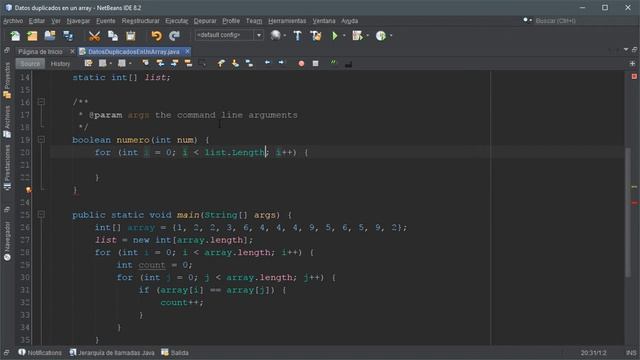
Task: Click the red error stripe mark on right margin
Action: click(634, 203)
